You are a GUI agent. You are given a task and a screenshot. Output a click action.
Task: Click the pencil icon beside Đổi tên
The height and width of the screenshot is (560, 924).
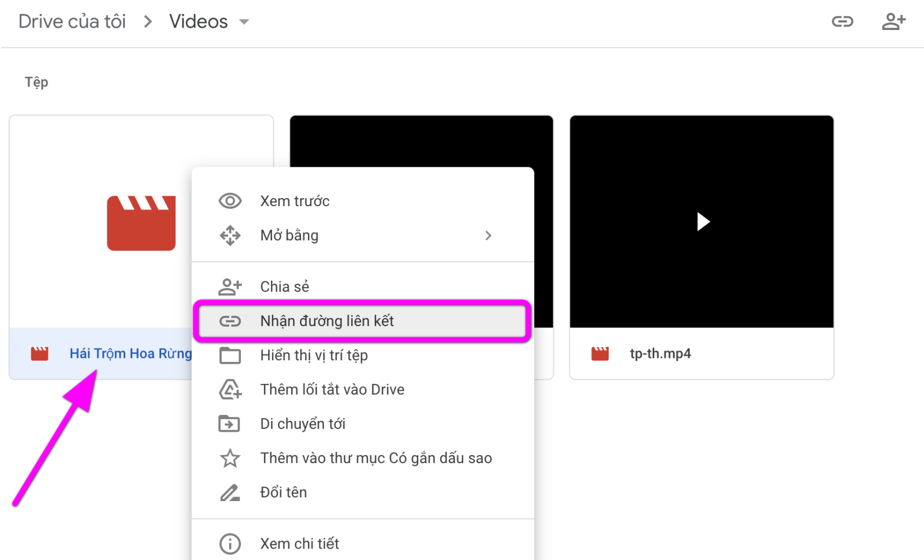click(x=230, y=492)
